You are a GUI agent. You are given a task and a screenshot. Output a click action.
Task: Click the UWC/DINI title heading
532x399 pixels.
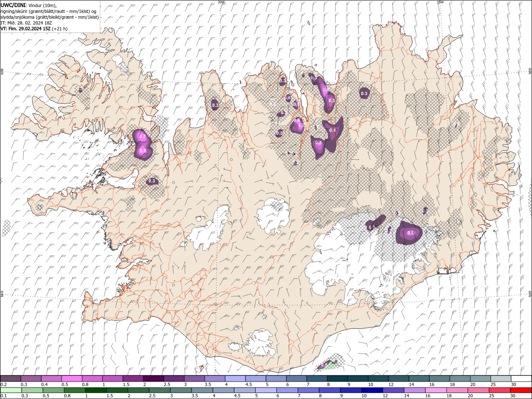pyautogui.click(x=13, y=5)
